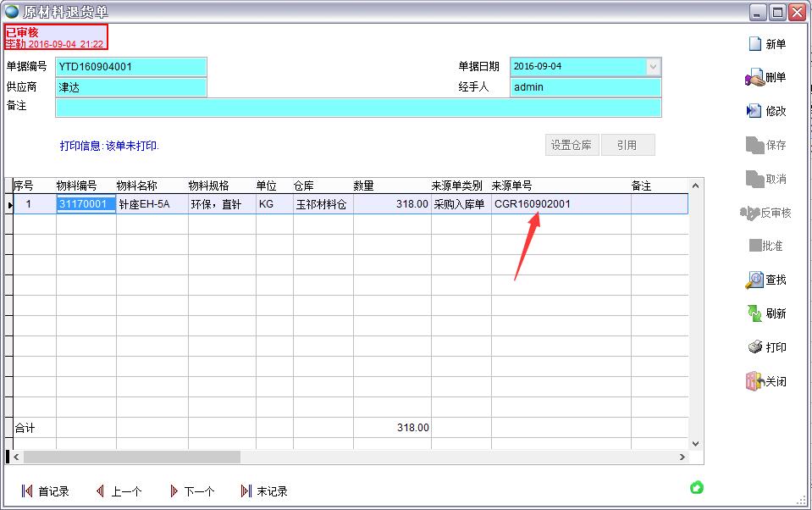812x510 pixels.
Task: Click the 设置仓库 button
Action: 572,144
